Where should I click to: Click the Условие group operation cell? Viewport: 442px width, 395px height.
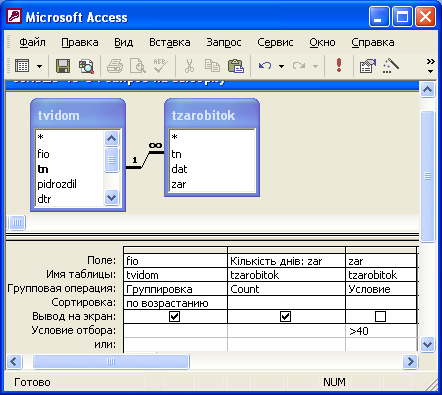(381, 289)
